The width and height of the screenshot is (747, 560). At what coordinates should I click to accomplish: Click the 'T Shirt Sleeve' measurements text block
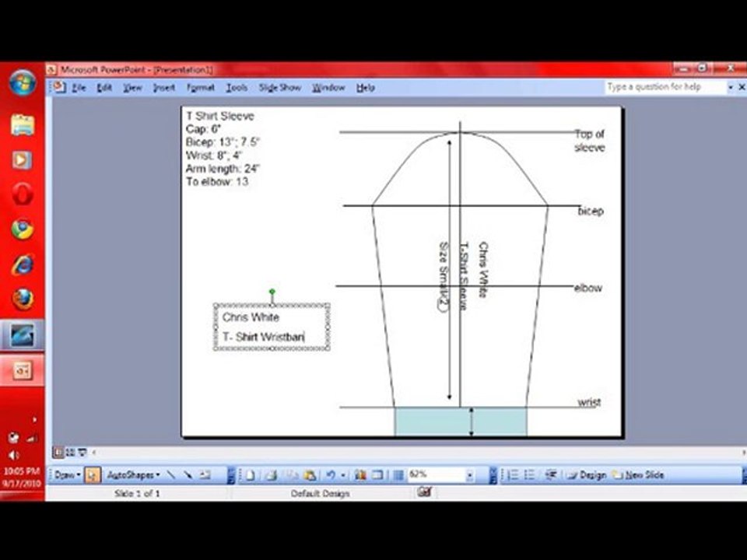pyautogui.click(x=223, y=149)
